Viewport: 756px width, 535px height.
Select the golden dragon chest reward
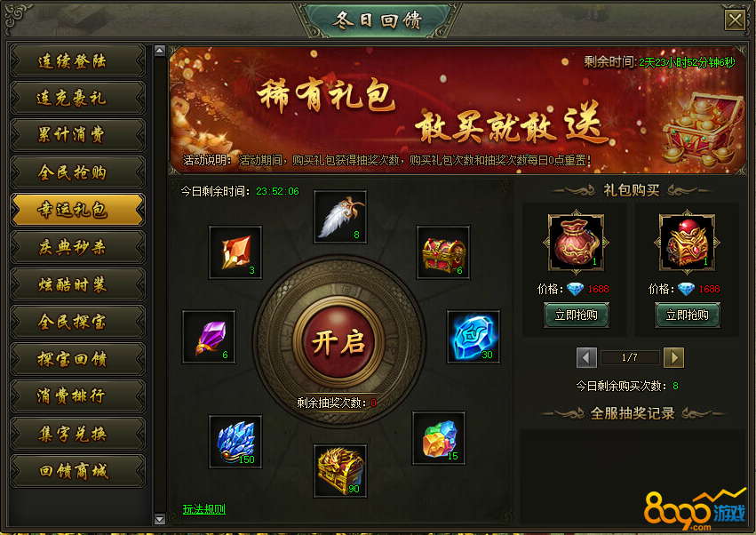pos(340,471)
